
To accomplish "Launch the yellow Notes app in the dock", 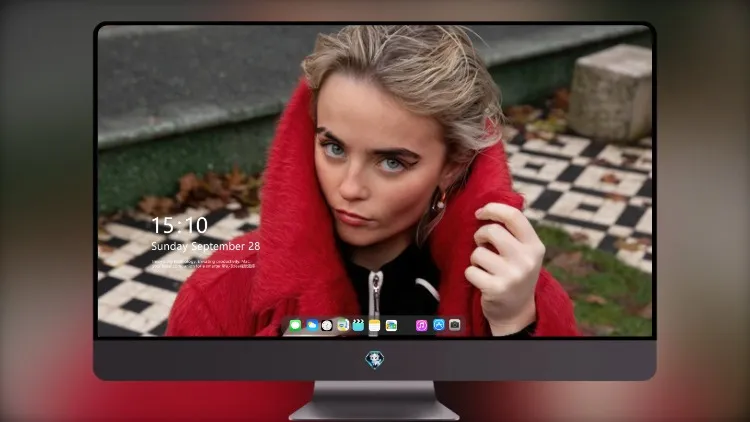I will (375, 325).
